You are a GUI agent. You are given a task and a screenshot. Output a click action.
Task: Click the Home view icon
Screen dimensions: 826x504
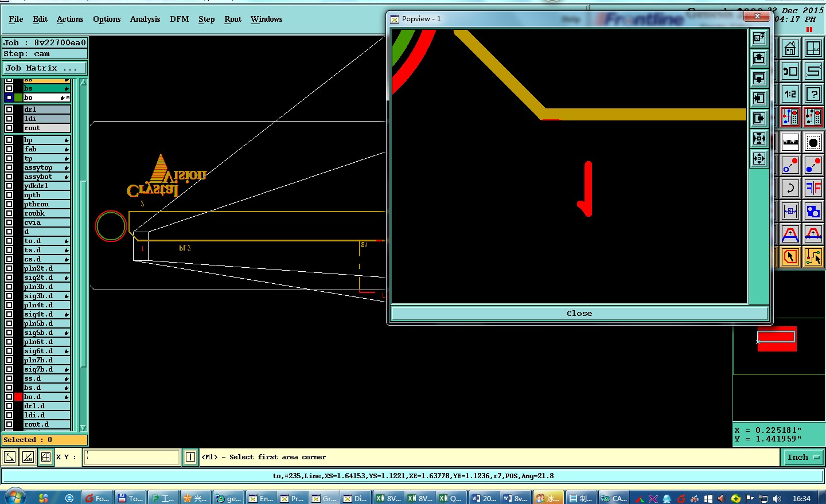790,49
